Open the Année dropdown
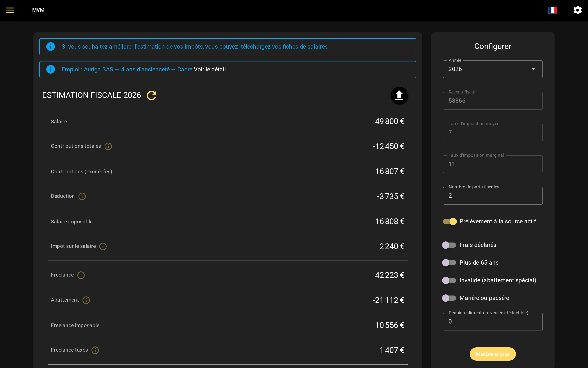588x368 pixels. pos(492,69)
